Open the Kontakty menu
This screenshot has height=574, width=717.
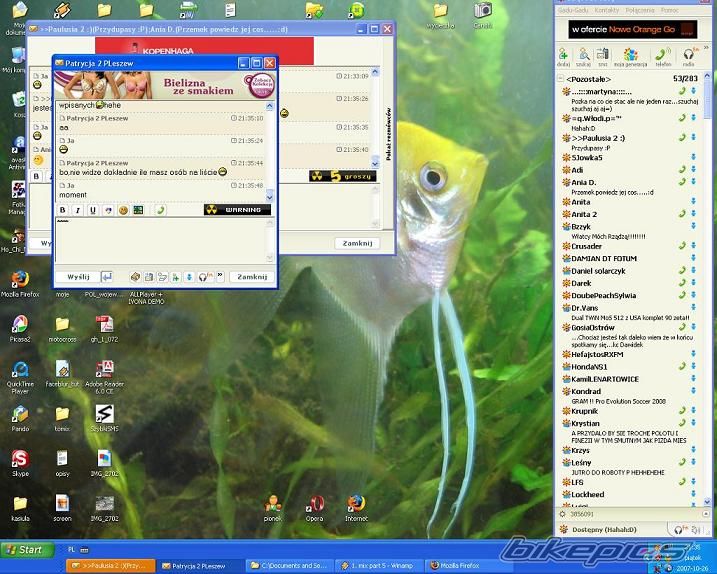tap(606, 10)
